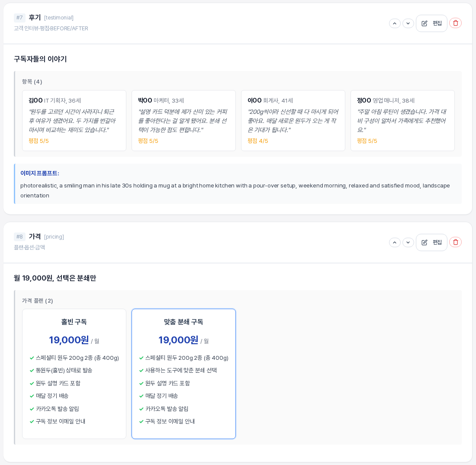Click 평점 5/5 rating of 박OO
The height and width of the screenshot is (465, 476).
click(x=148, y=141)
